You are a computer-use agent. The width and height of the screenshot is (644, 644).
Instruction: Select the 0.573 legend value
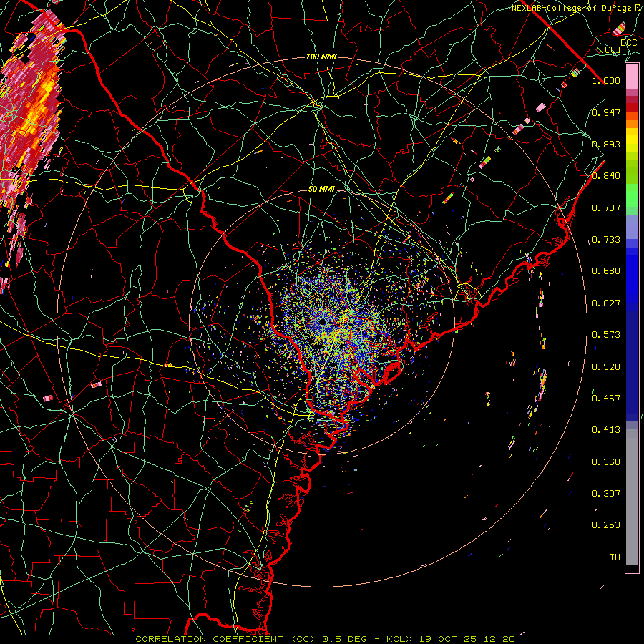point(606,335)
